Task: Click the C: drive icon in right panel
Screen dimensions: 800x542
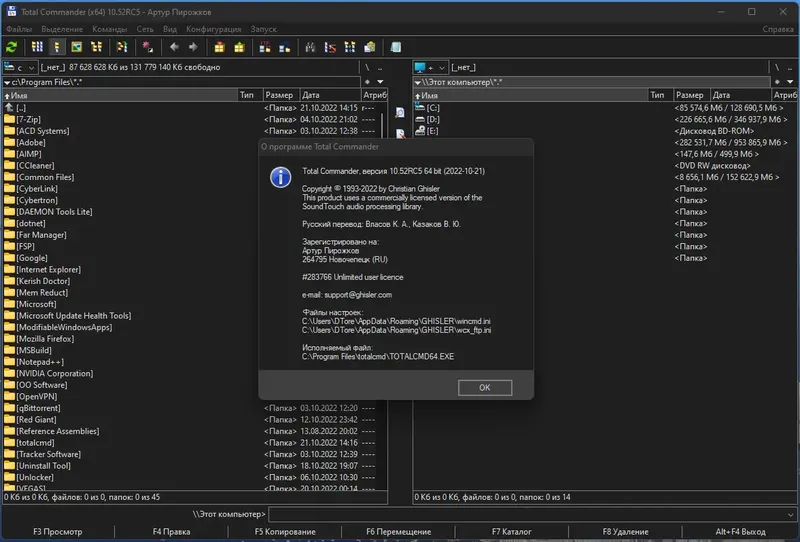Action: [x=420, y=107]
